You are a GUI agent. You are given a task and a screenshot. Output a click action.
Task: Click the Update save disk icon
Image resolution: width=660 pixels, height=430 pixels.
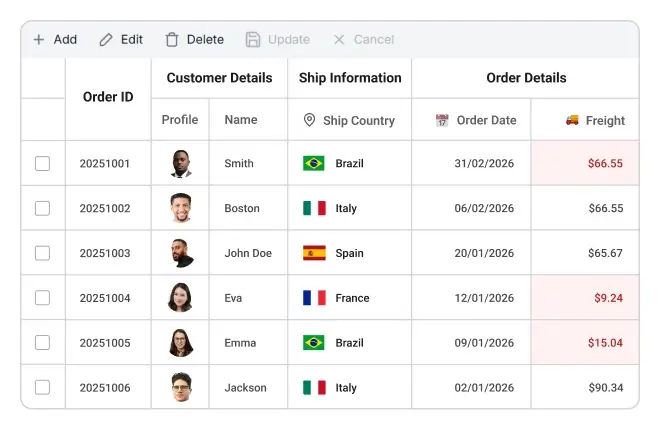(x=253, y=40)
